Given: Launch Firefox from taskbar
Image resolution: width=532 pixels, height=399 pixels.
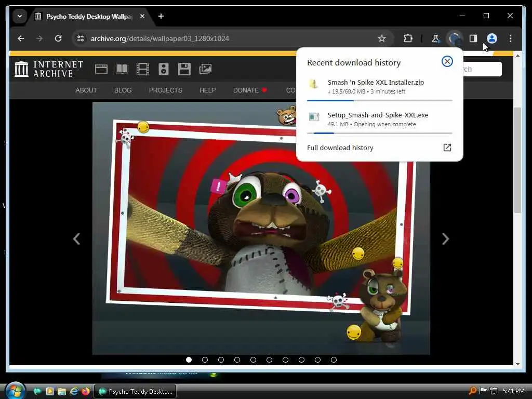Looking at the screenshot, I should 86,391.
